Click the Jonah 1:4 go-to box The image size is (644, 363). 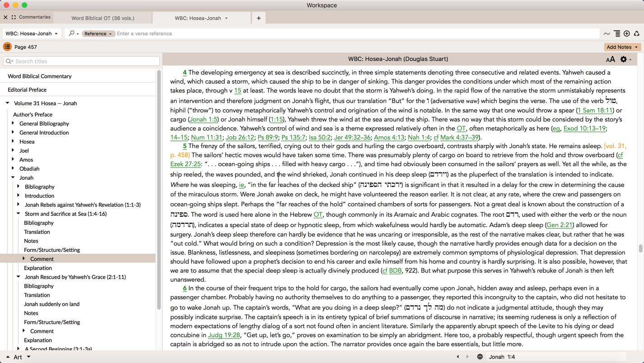(x=556, y=357)
